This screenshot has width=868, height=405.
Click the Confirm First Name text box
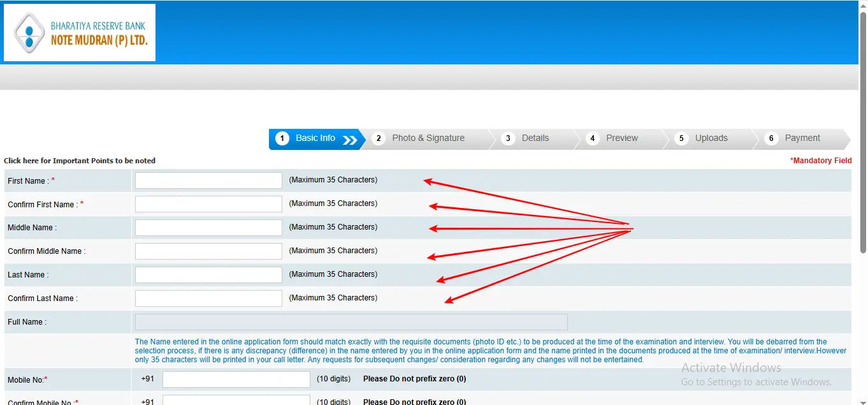click(208, 204)
